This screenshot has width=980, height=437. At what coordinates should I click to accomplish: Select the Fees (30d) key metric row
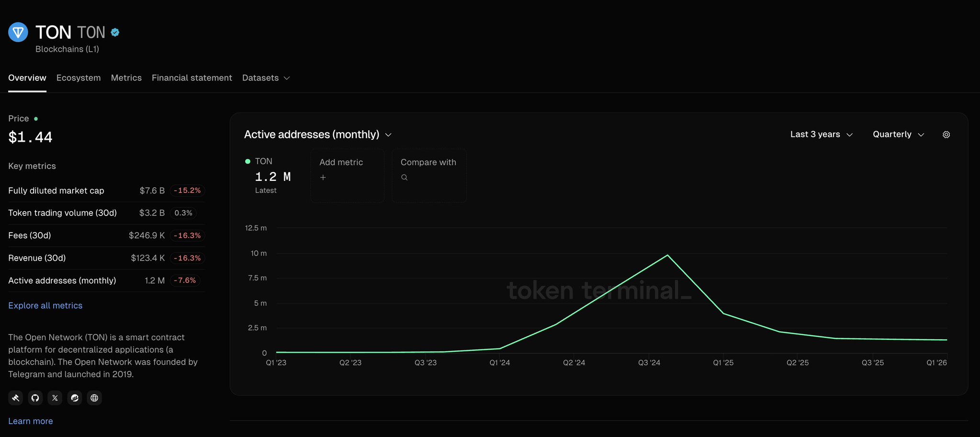tap(106, 235)
